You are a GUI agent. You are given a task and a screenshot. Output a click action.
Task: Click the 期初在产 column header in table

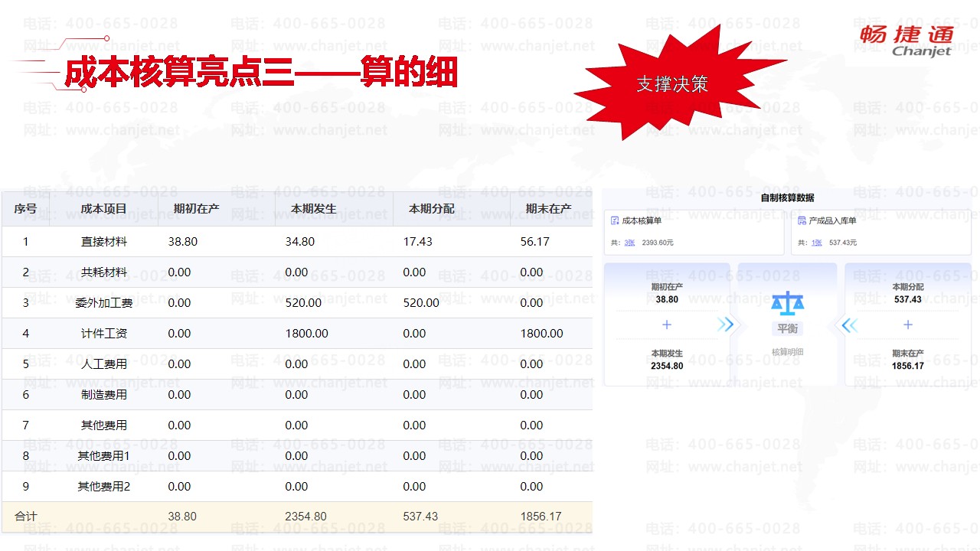pyautogui.click(x=196, y=209)
